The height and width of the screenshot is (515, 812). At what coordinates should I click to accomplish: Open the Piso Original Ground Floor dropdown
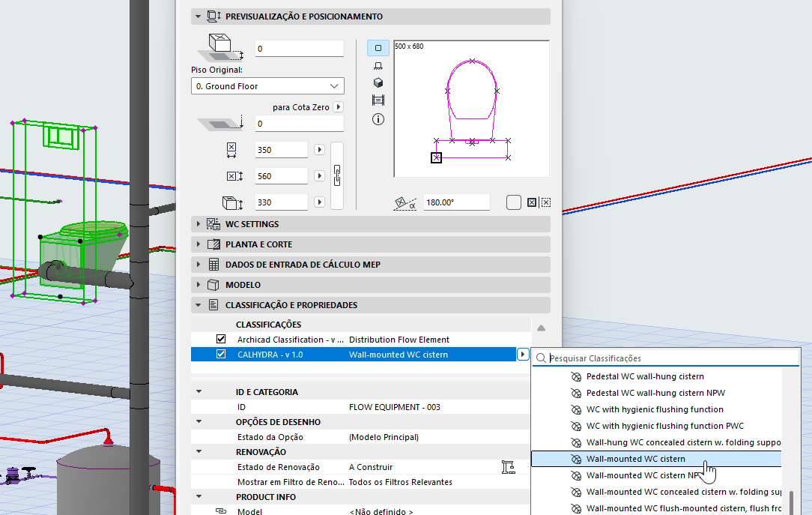click(x=267, y=86)
